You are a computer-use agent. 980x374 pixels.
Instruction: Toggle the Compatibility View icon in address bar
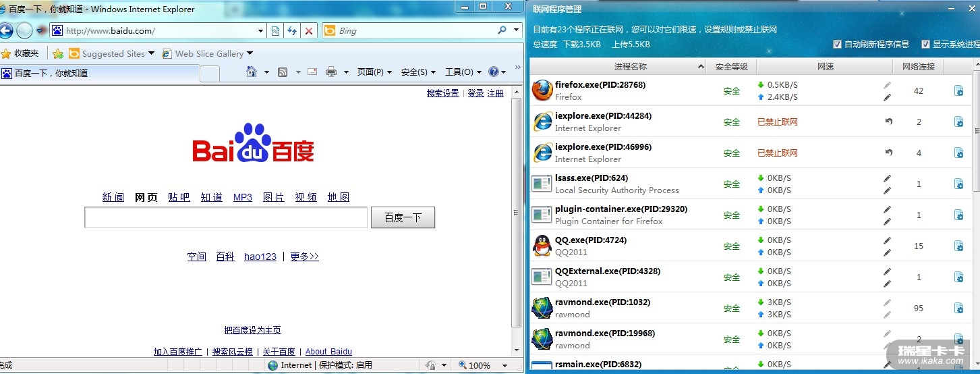pos(275,30)
